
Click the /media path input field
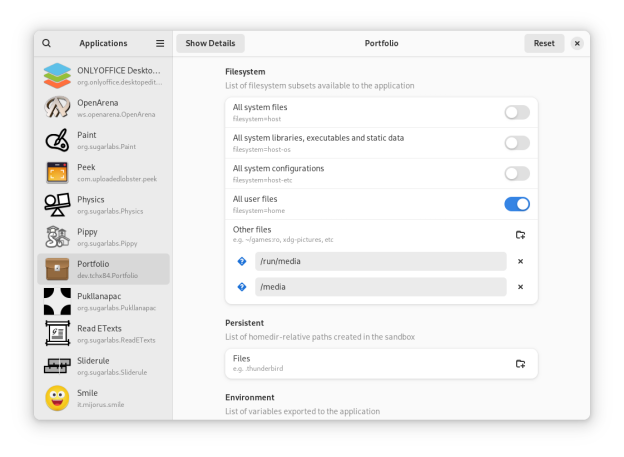(x=380, y=287)
